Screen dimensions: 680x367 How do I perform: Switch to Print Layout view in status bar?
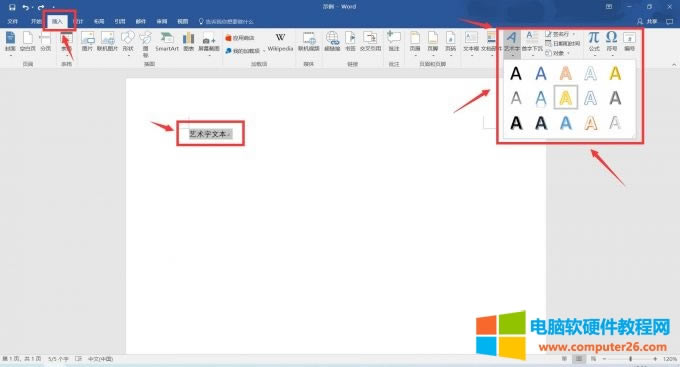click(579, 359)
